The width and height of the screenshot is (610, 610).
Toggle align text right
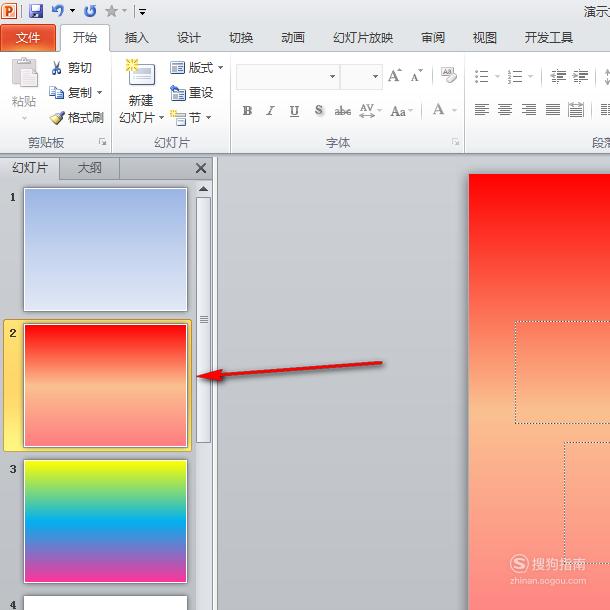tap(529, 110)
